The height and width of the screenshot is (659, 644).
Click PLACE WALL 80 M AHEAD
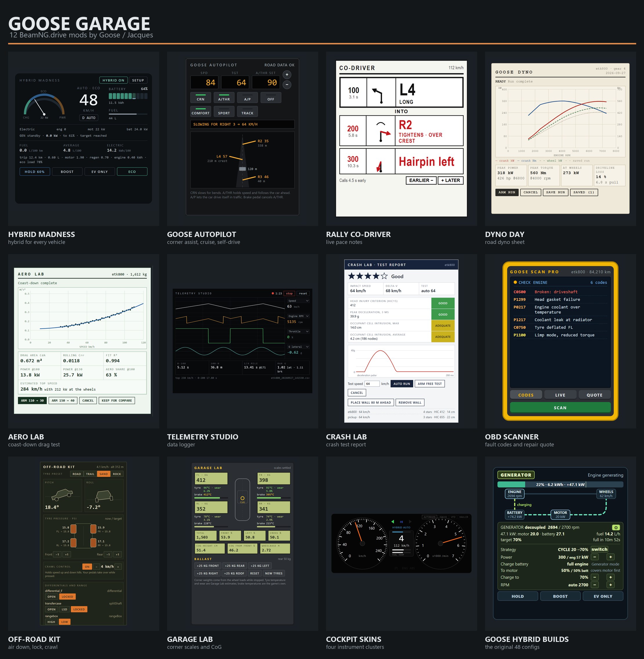pyautogui.click(x=370, y=402)
